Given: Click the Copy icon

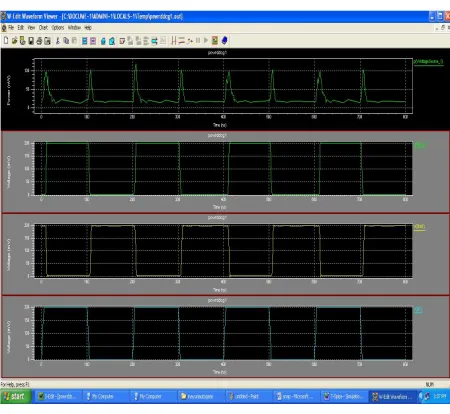Looking at the screenshot, I should point(66,41).
